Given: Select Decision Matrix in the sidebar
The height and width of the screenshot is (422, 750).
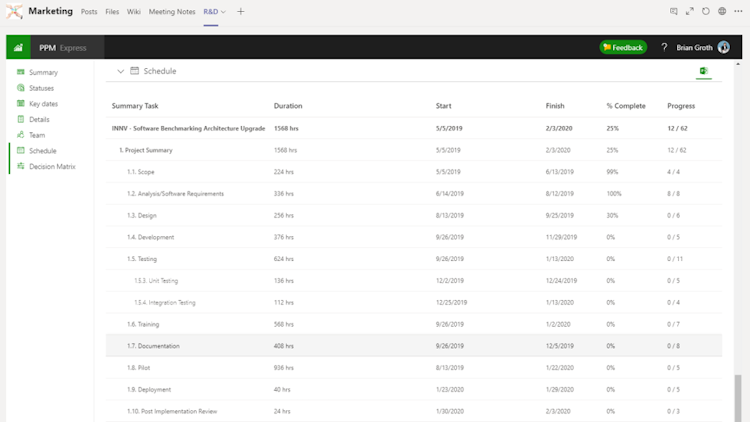Looking at the screenshot, I should (x=51, y=166).
